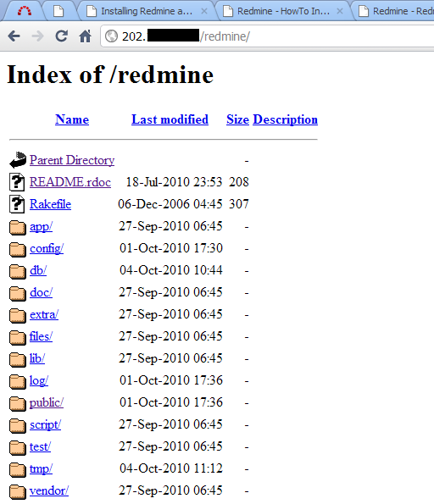Click the browser forward arrow

tap(37, 36)
